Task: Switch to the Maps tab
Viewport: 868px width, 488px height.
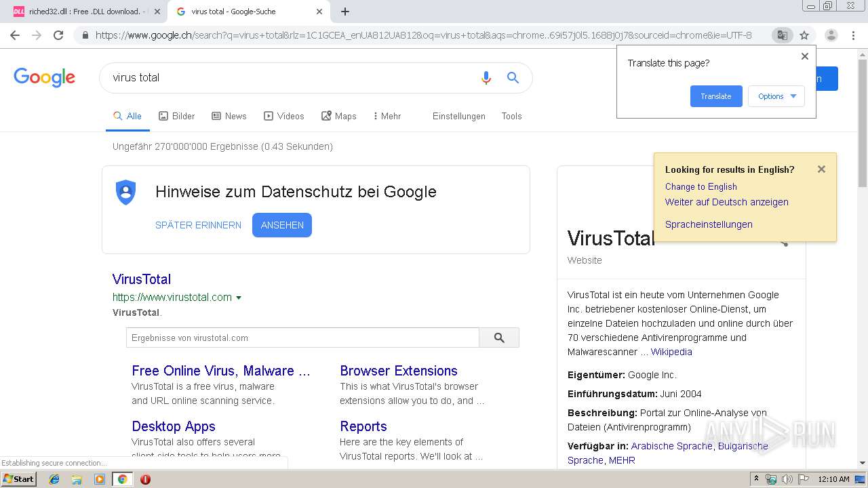Action: (338, 116)
